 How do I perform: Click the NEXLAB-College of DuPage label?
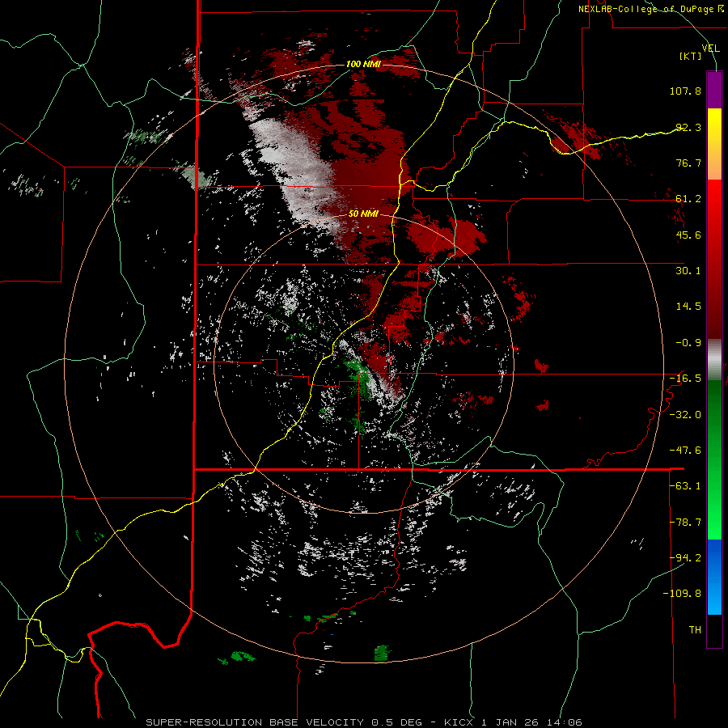coord(650,9)
